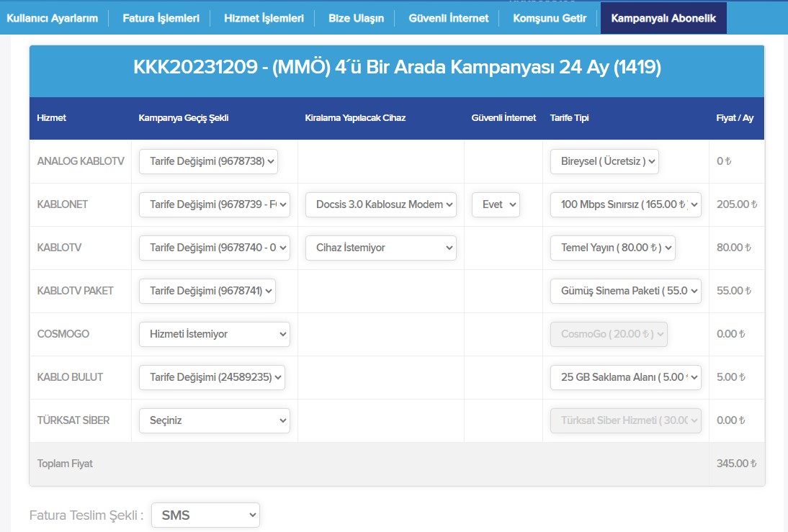This screenshot has height=532, width=788.
Task: Click KABLO BULUT price 5.00 value
Action: click(x=730, y=377)
